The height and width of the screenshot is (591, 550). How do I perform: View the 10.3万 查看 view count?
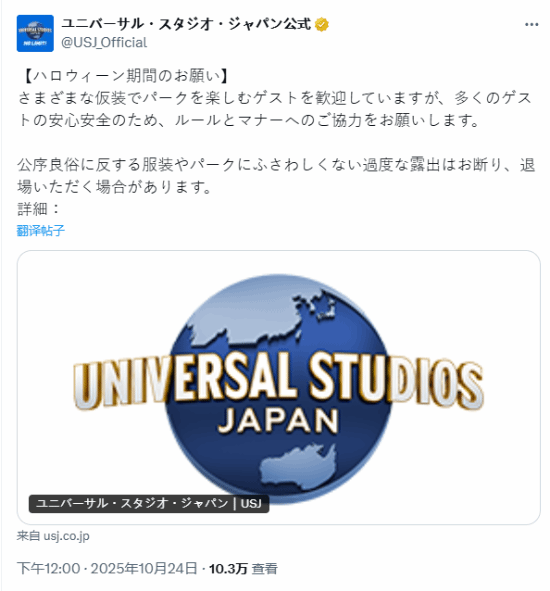pos(243,568)
